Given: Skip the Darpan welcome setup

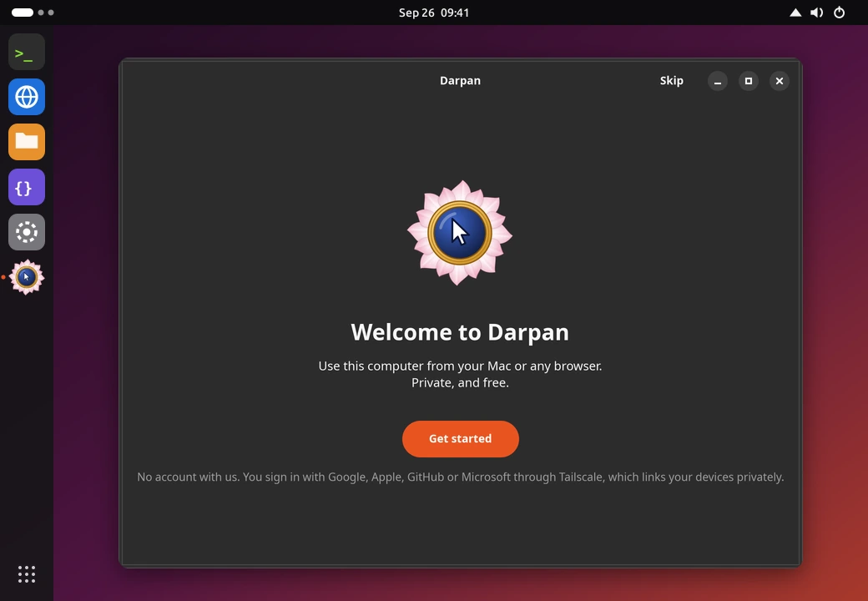Looking at the screenshot, I should 672,81.
